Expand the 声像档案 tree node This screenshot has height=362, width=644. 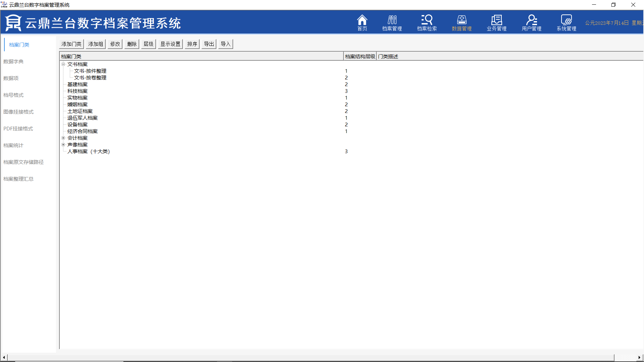click(x=63, y=144)
